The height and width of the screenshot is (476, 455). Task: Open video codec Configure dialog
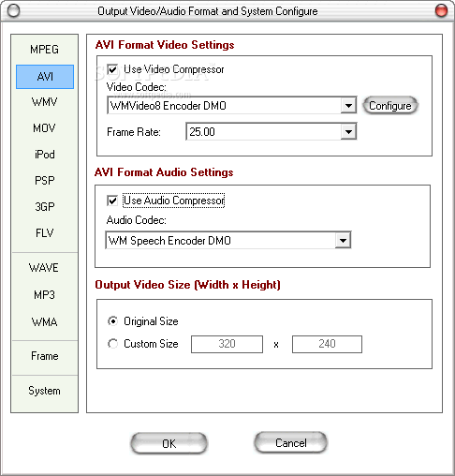coord(389,106)
